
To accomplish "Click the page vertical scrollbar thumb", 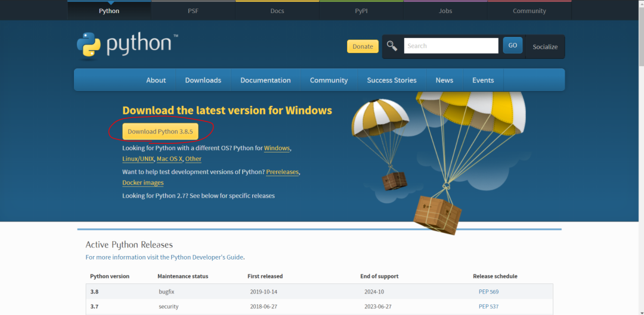I will tap(640, 36).
